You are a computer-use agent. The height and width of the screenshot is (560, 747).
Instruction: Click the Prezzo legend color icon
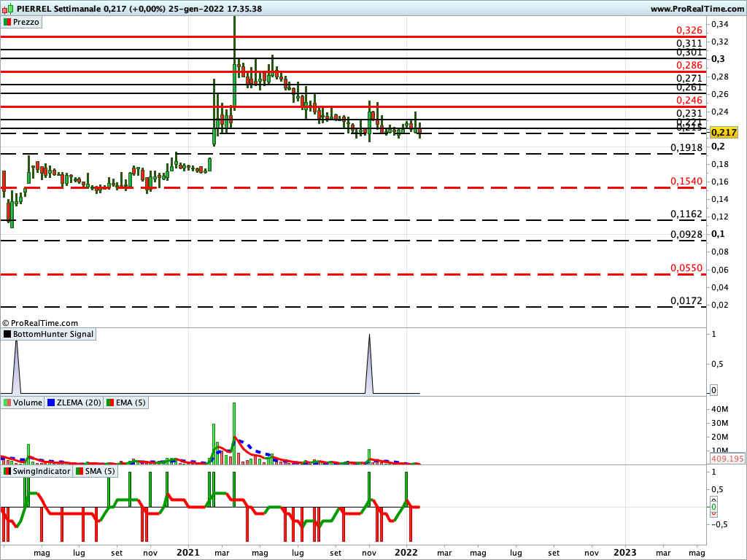[7, 23]
